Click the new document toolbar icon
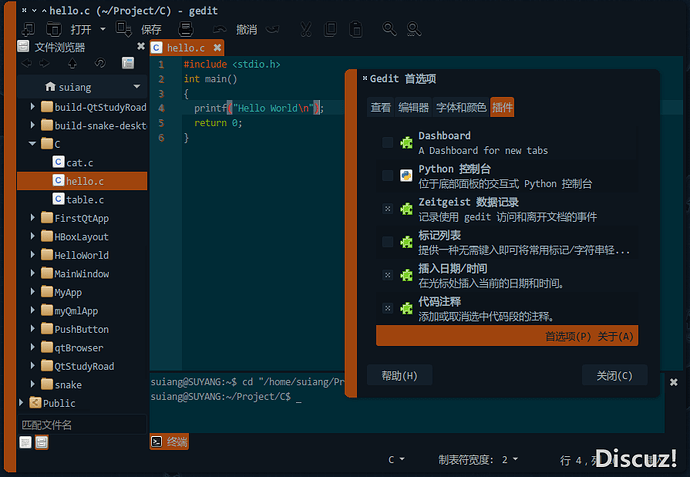 28,29
